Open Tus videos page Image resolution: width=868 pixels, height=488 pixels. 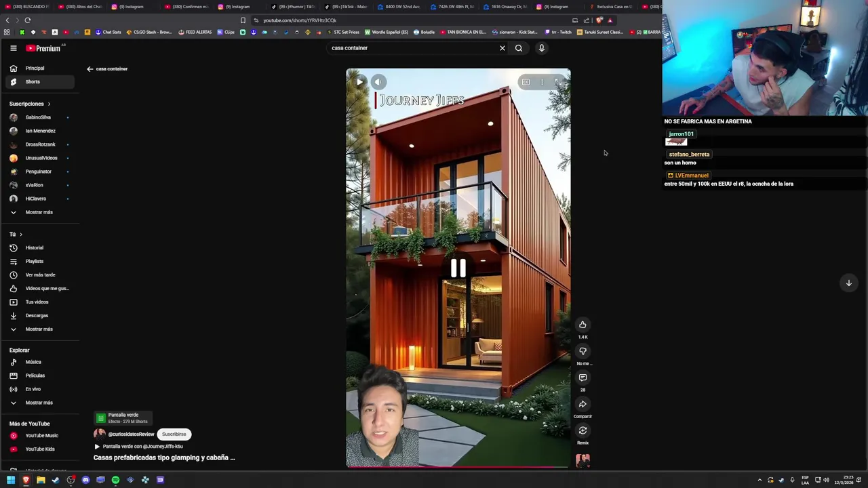(39, 302)
